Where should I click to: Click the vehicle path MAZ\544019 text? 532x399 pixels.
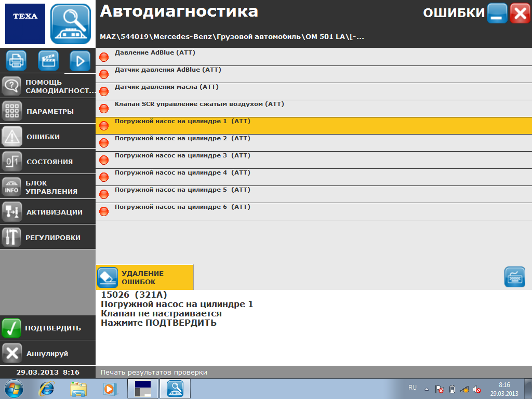(232, 37)
